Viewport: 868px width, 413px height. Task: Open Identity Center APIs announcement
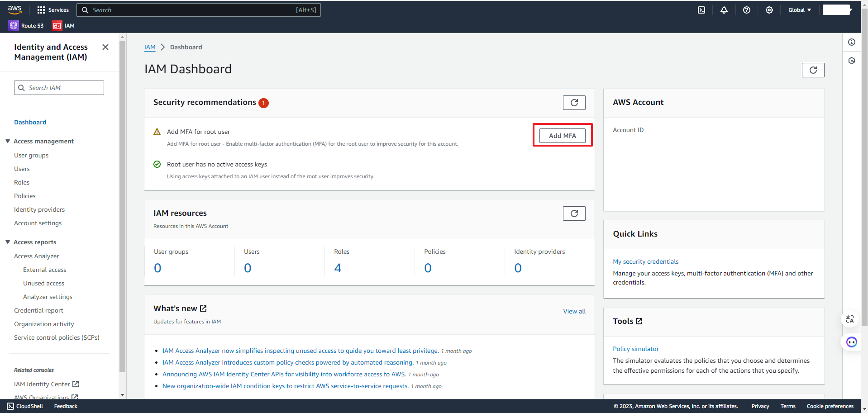[284, 374]
